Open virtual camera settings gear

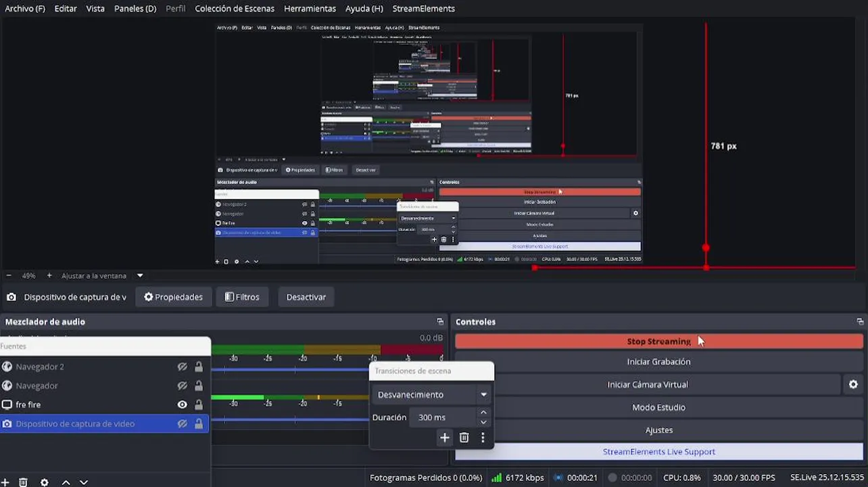tap(853, 384)
